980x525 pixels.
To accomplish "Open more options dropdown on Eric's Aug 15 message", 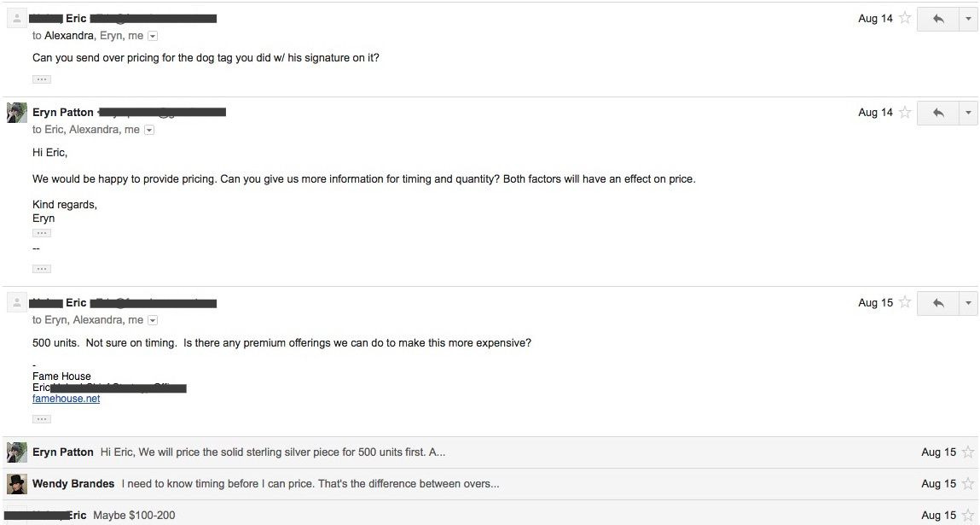I will click(x=968, y=303).
